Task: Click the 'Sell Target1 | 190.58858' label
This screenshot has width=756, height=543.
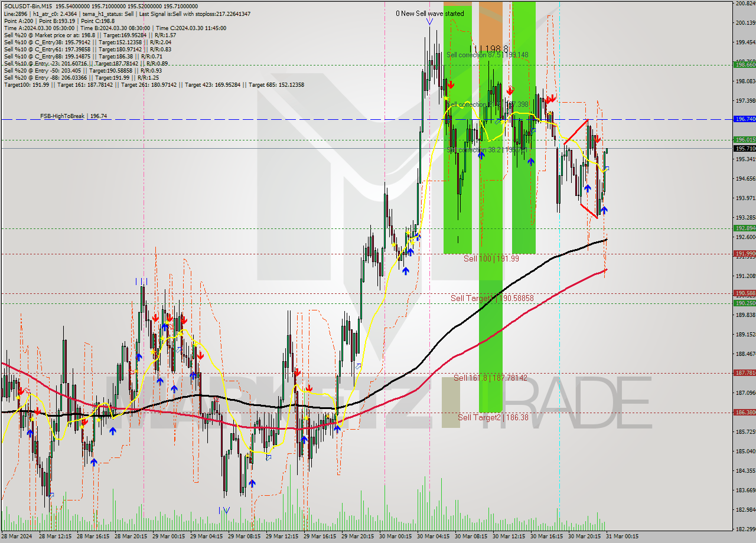Action: [x=492, y=298]
